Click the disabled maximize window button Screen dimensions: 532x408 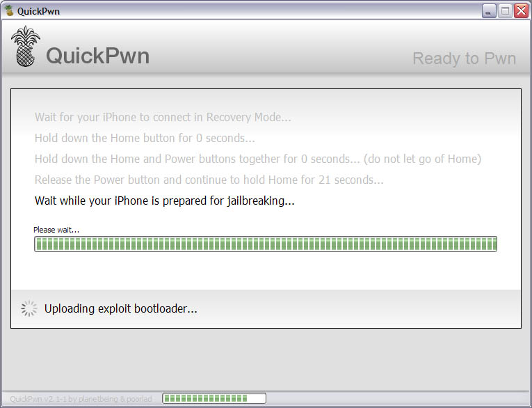[x=505, y=11]
